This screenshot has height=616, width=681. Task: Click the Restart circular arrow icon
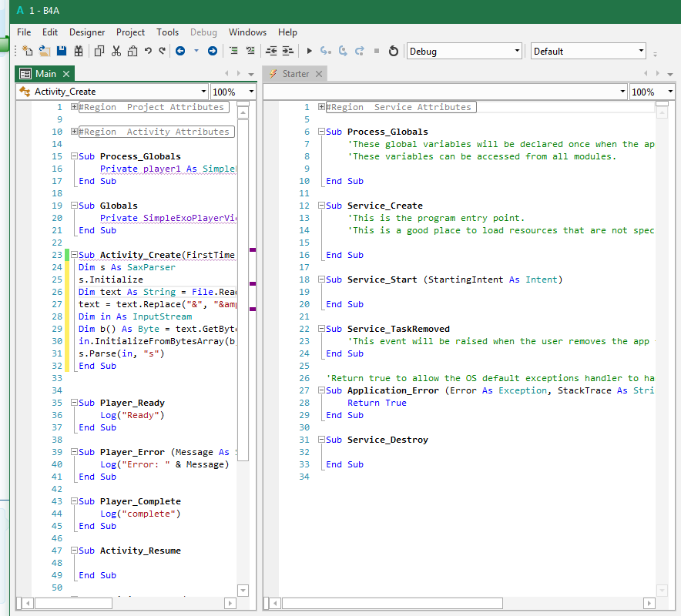coord(393,51)
